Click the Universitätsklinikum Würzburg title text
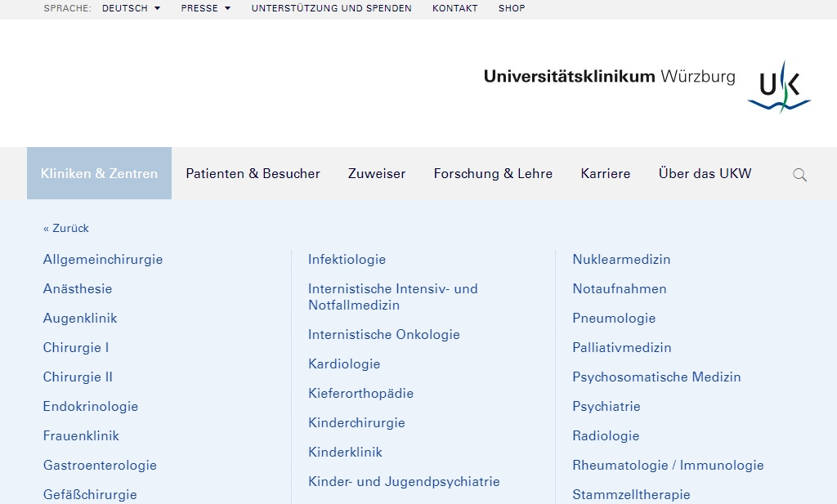This screenshot has width=837, height=504. [609, 77]
